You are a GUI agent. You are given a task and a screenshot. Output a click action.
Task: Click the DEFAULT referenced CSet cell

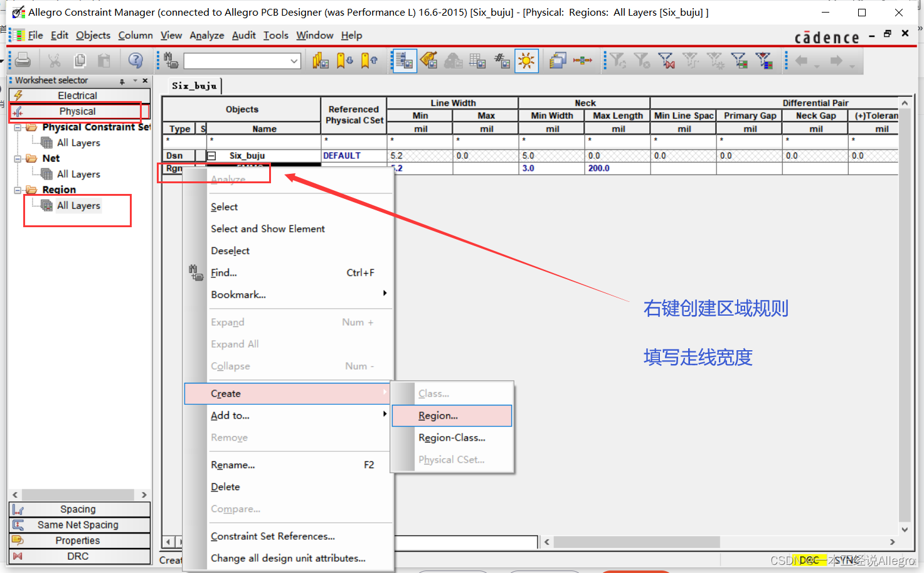(x=353, y=156)
